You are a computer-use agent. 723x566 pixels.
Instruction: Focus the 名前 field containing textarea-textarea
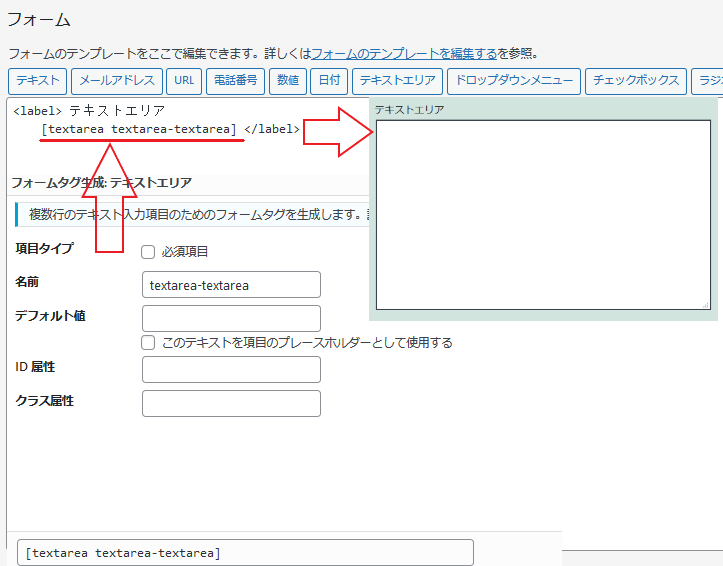(x=231, y=285)
